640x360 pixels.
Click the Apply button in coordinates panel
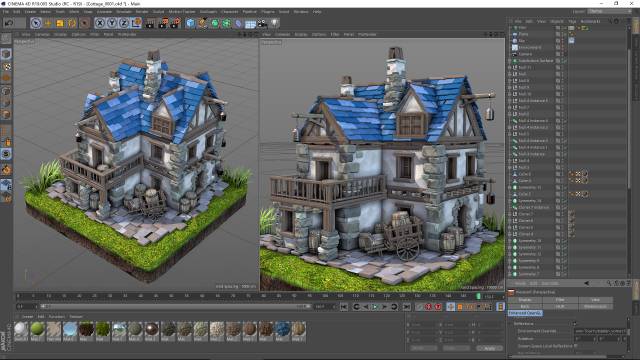tap(489, 348)
